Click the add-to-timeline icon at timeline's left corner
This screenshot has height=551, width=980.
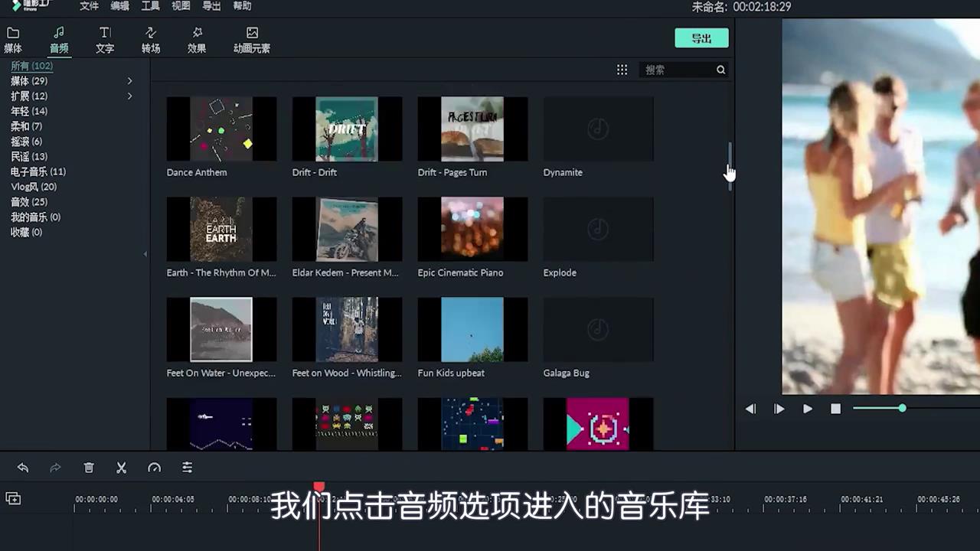coord(13,498)
